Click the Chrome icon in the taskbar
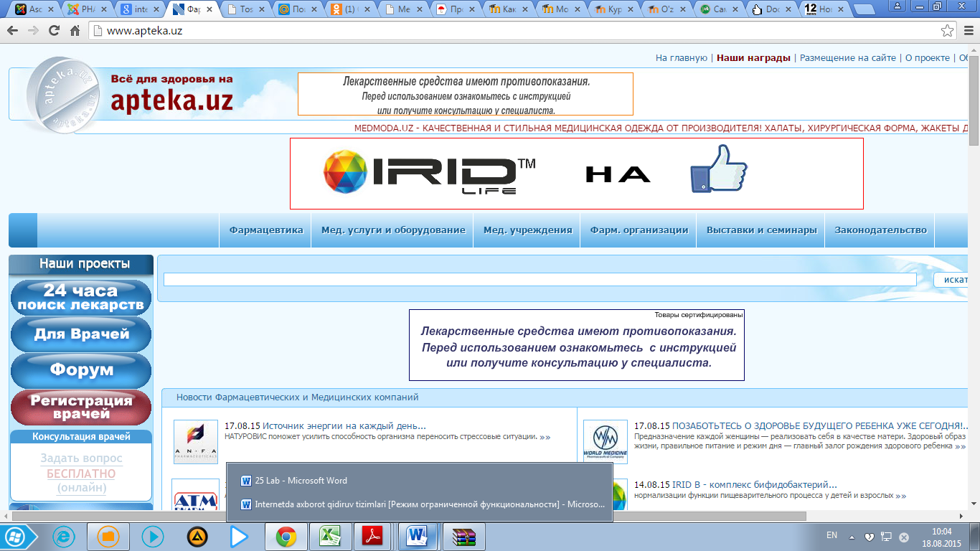This screenshot has height=551, width=980. pyautogui.click(x=286, y=537)
